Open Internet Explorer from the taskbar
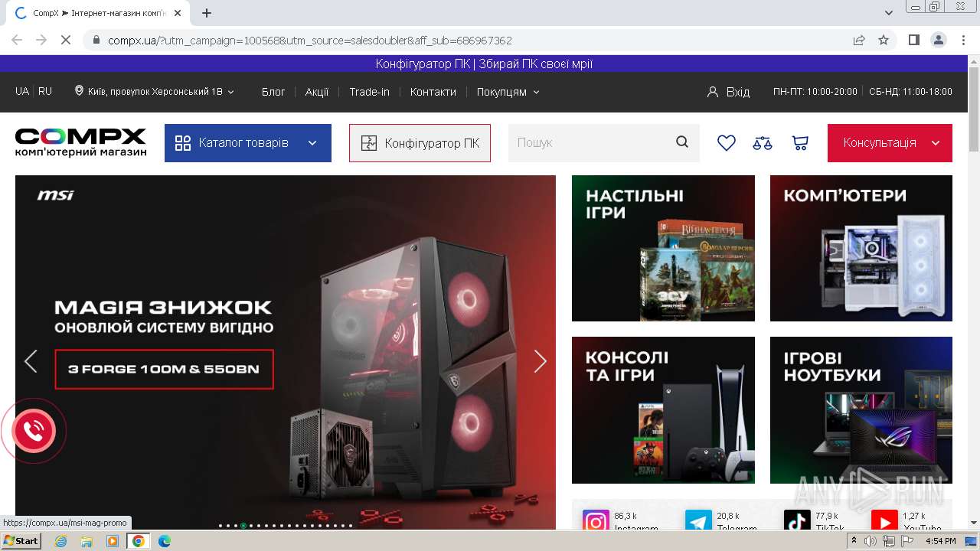 [61, 541]
